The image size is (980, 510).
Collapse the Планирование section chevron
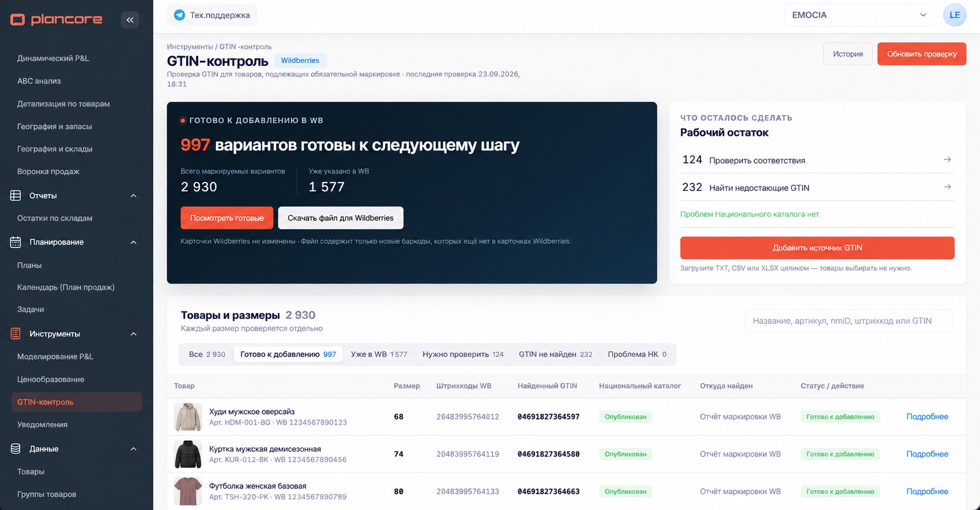[134, 242]
